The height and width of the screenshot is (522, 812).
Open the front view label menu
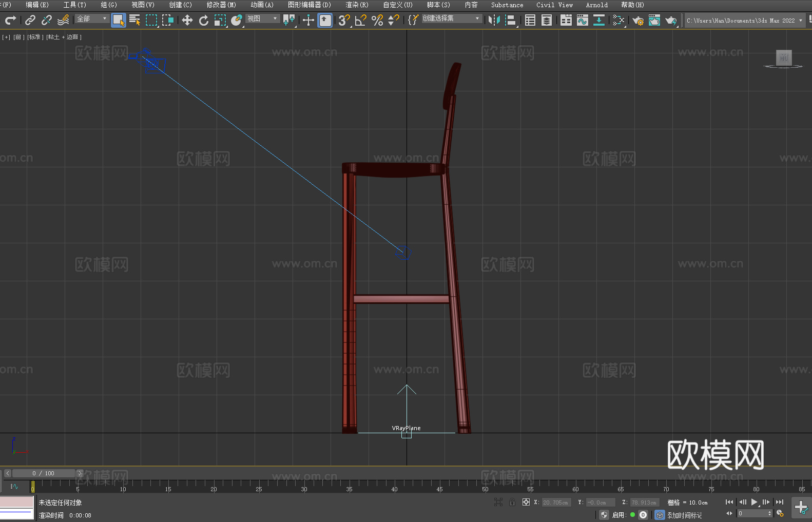pos(19,37)
